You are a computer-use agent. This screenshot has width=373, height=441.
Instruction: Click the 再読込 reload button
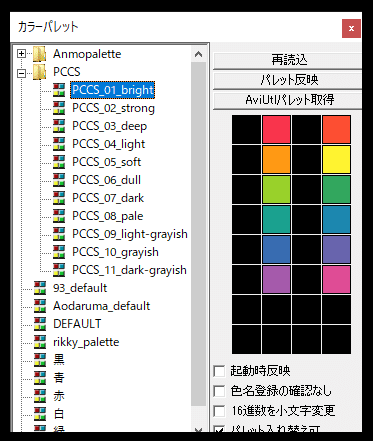tap(287, 60)
